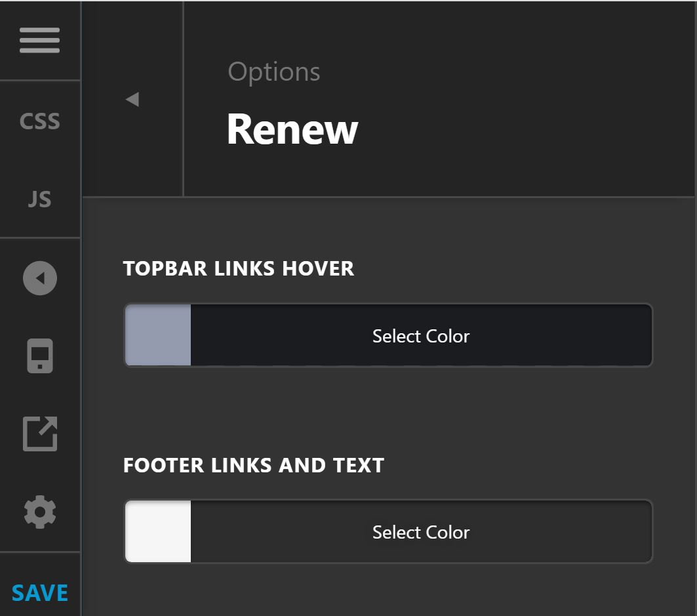Click the white Footer Links swatch
The width and height of the screenshot is (697, 616).
pyautogui.click(x=158, y=531)
